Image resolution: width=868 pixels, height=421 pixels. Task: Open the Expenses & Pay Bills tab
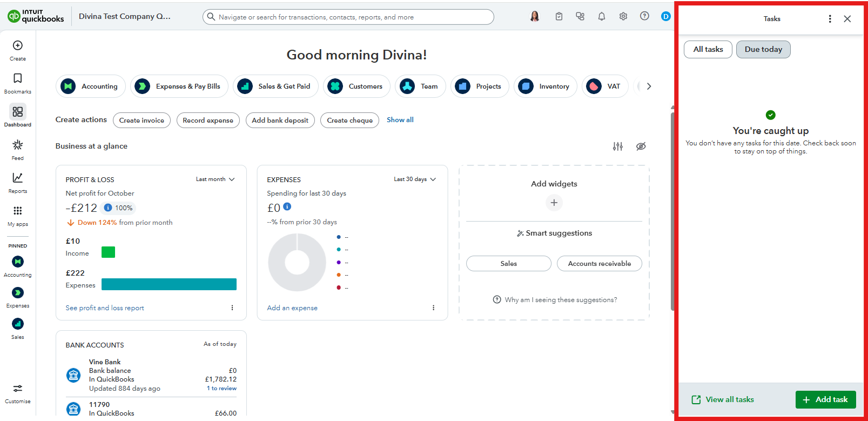coord(179,86)
